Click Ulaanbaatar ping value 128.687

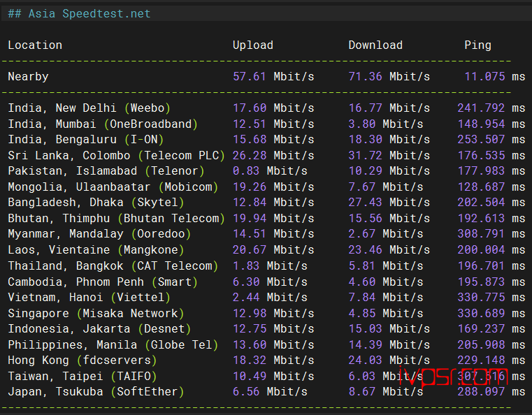coord(481,187)
